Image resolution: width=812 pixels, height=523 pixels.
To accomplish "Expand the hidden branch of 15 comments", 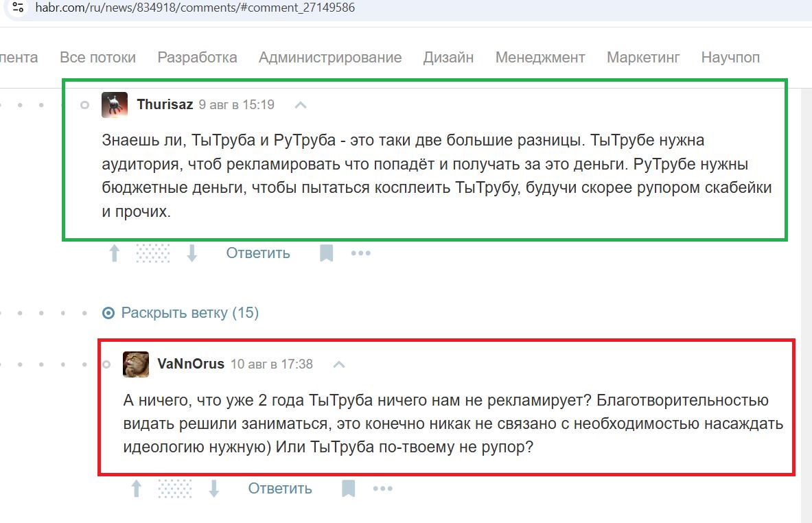I will pyautogui.click(x=190, y=313).
